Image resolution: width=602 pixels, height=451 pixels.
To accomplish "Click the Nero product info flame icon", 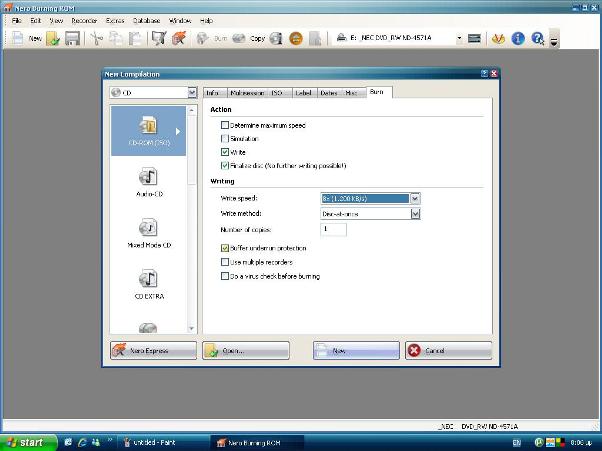I will (x=498, y=38).
